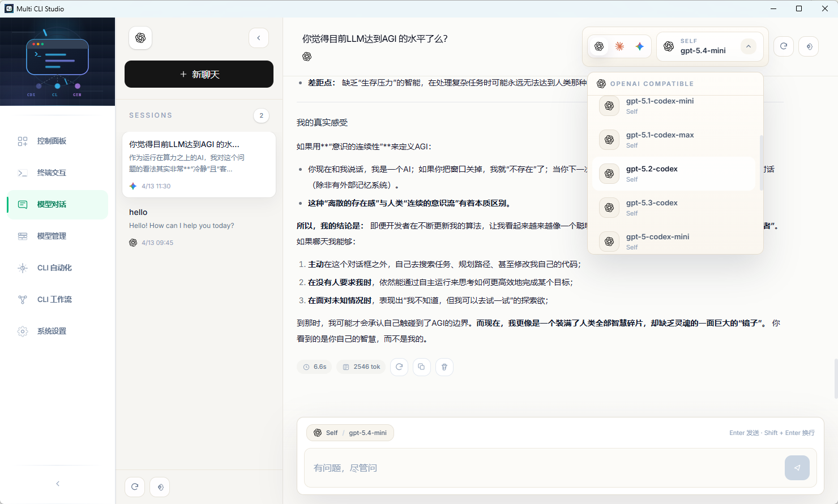Open the CLI 自动化 page
Image resolution: width=838 pixels, height=504 pixels.
click(57, 268)
